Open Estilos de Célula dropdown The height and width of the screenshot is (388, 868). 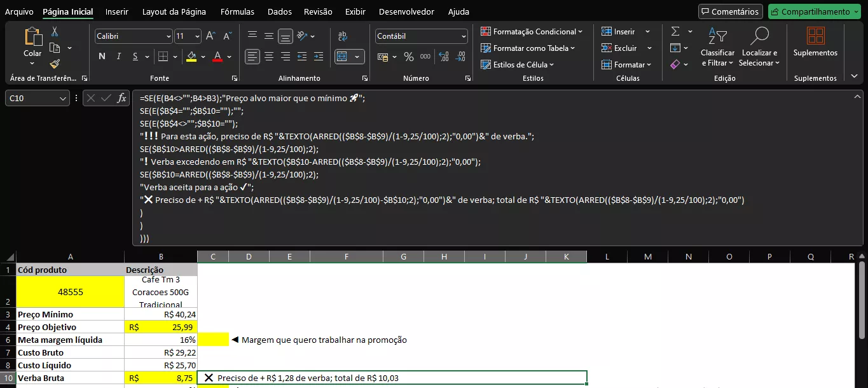pyautogui.click(x=518, y=64)
